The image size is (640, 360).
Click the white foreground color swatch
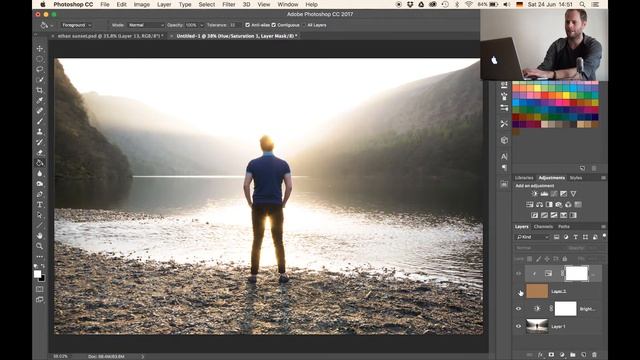(38, 274)
